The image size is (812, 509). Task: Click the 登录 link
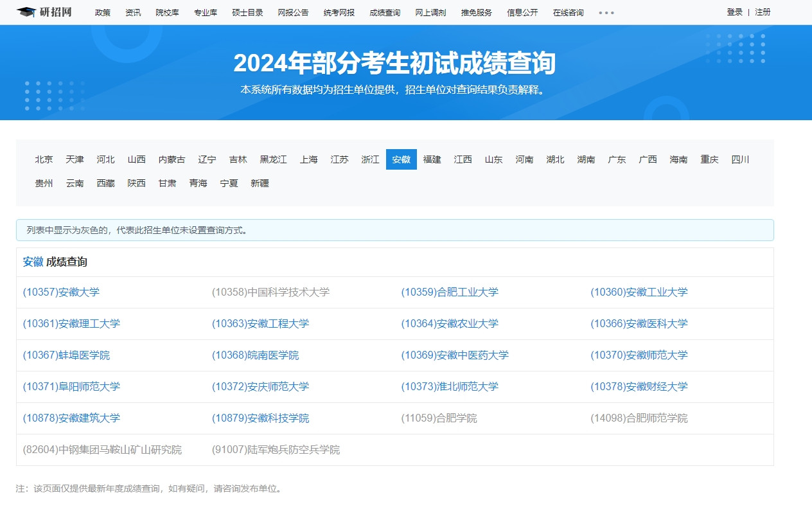735,12
